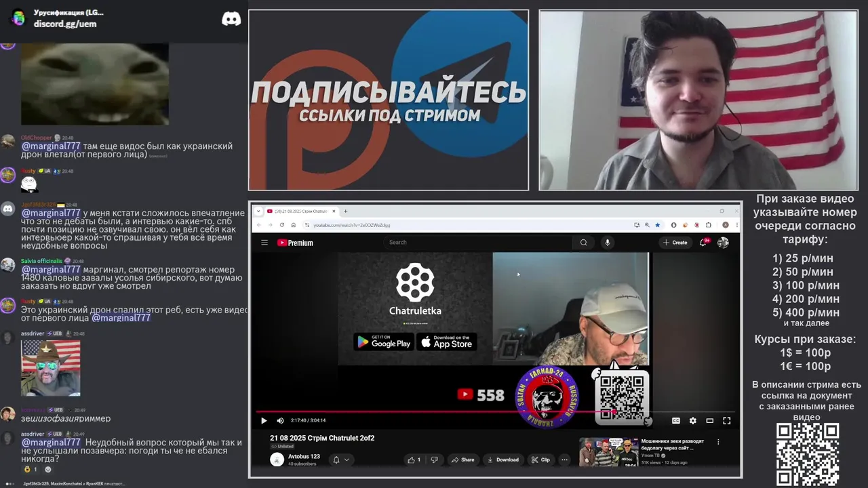This screenshot has width=868, height=488.
Task: Open browser extensions puzzle icon
Action: click(707, 225)
